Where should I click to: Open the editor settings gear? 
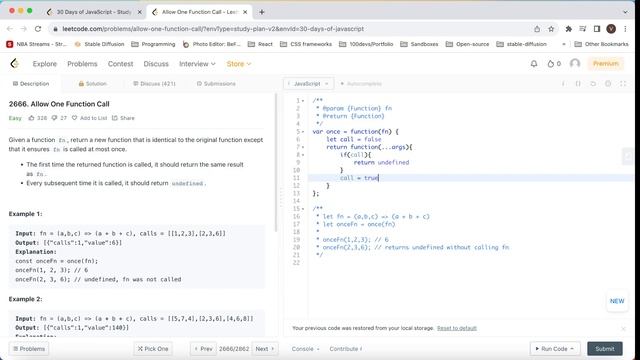pyautogui.click(x=608, y=84)
